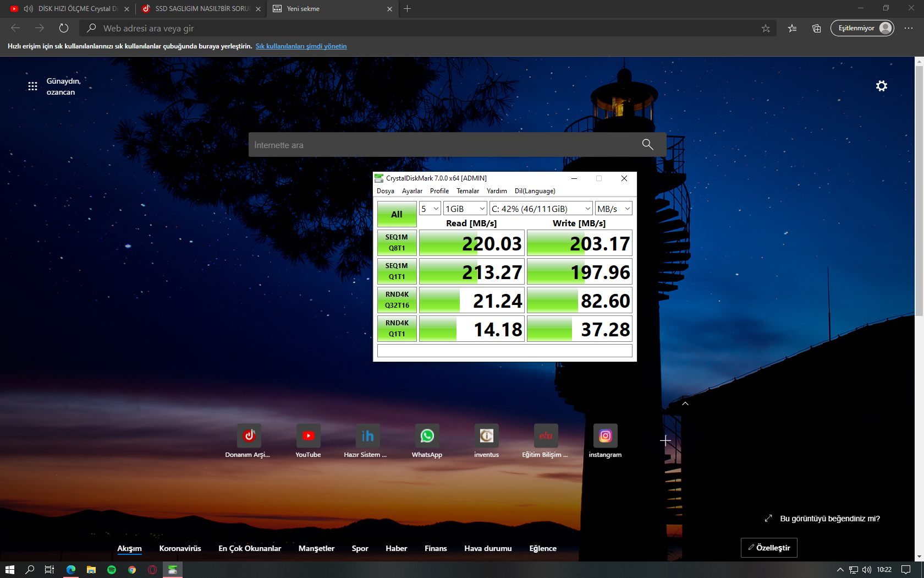Viewport: 924px width, 578px height.
Task: Select the Spor feed tab
Action: [x=360, y=548]
